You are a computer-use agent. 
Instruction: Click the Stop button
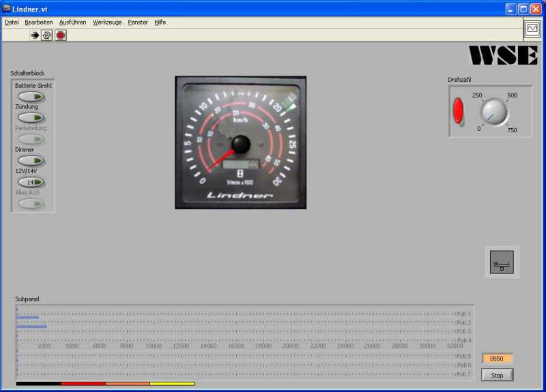tap(497, 375)
